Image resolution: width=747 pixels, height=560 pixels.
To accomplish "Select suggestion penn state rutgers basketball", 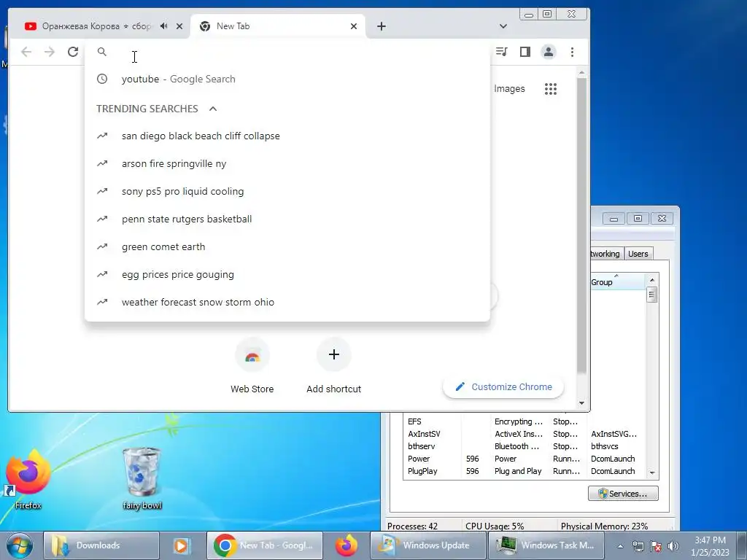I will tap(287, 219).
